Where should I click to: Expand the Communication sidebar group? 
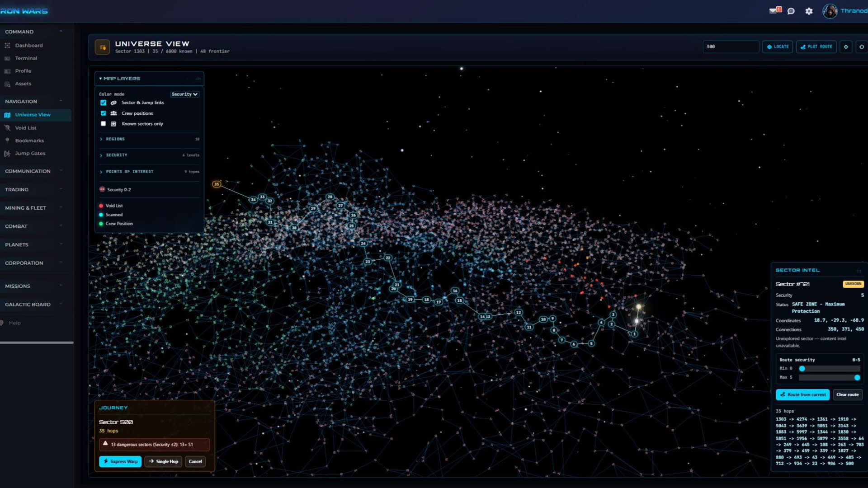[x=34, y=171]
